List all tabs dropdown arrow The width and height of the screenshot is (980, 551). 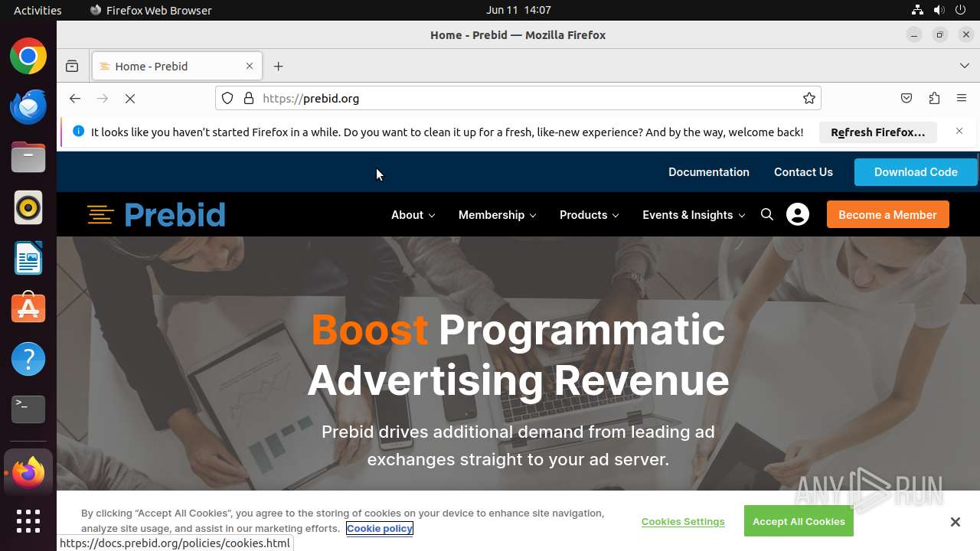coord(965,67)
